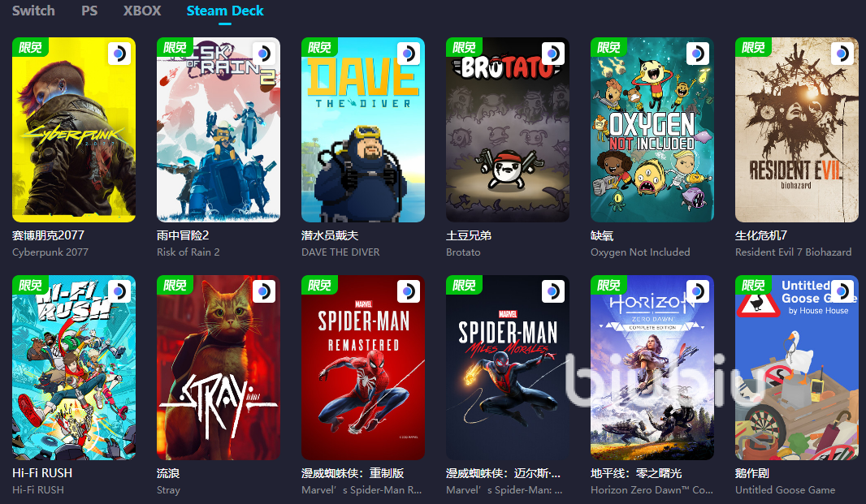The image size is (866, 504).
Task: Open Spider-Man Miles Morales cover thumbnail
Action: (x=508, y=368)
